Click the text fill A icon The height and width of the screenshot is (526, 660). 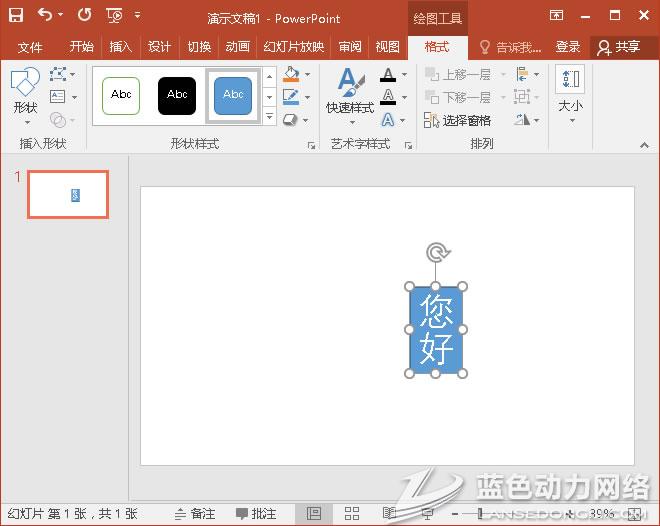click(x=388, y=75)
